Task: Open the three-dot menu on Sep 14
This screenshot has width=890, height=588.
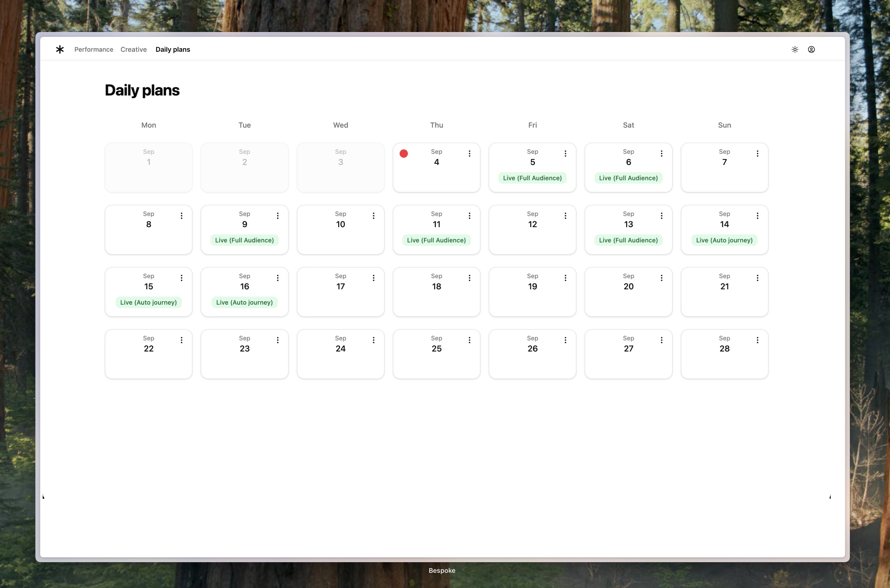Action: [x=757, y=216]
